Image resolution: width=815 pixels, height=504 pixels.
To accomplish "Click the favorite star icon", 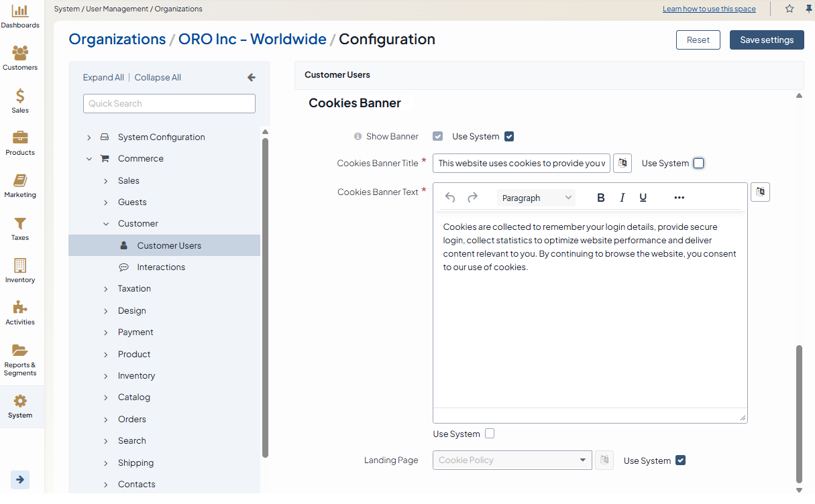I will pyautogui.click(x=790, y=9).
